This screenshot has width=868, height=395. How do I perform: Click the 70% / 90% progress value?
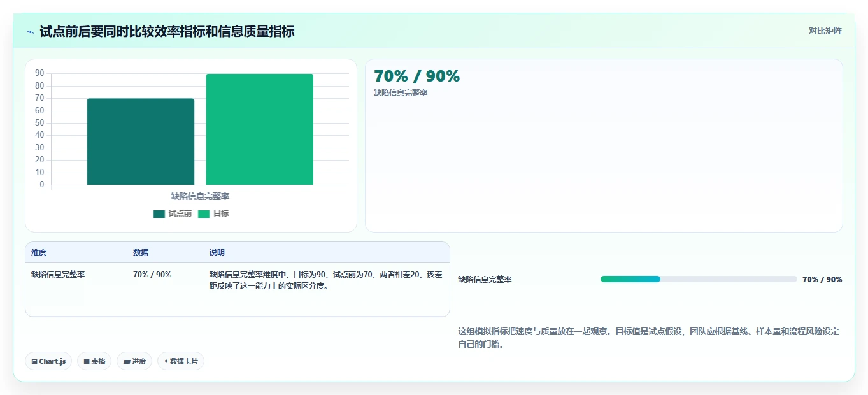click(822, 279)
